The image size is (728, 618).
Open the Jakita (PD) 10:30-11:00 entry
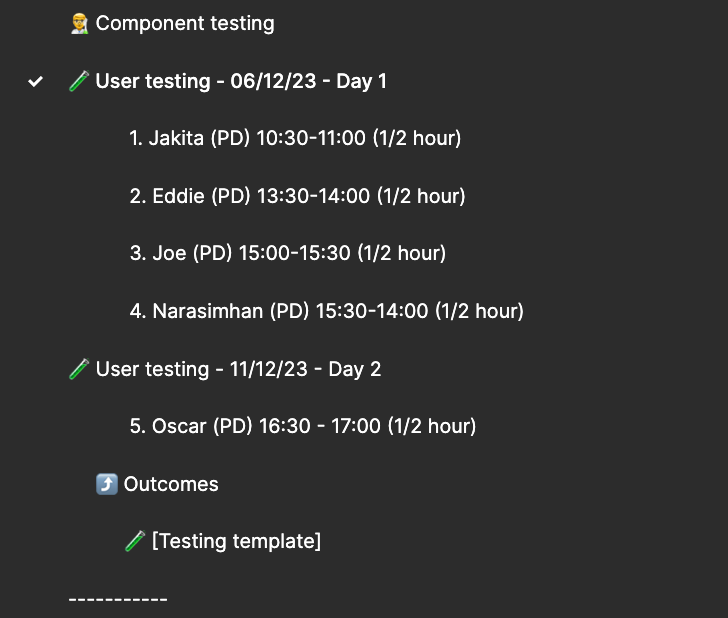tap(295, 138)
